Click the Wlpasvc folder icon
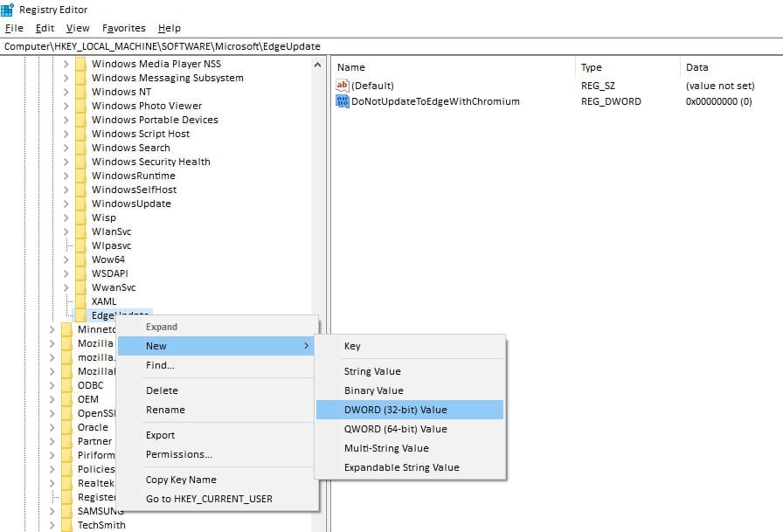 click(80, 245)
